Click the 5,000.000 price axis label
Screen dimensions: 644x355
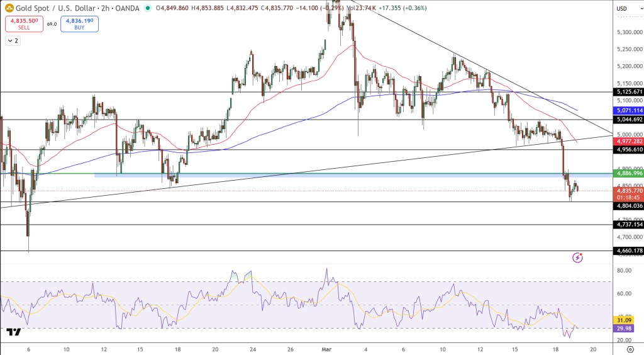pyautogui.click(x=630, y=134)
